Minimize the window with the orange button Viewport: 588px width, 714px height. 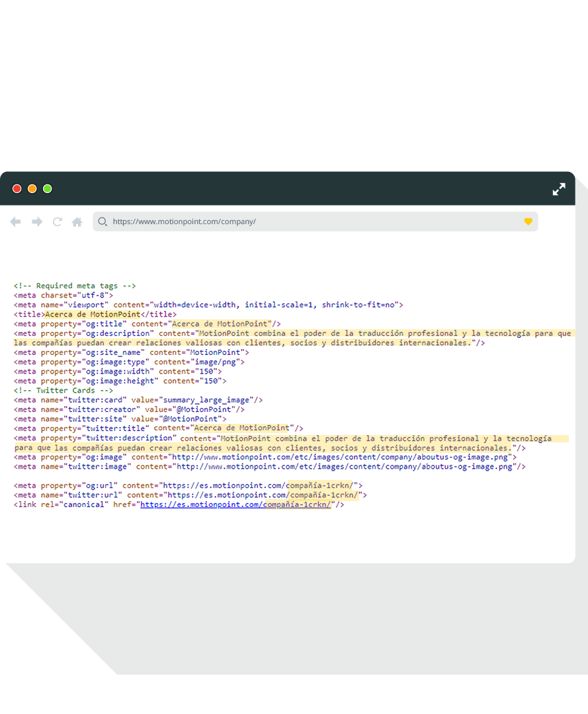click(32, 189)
